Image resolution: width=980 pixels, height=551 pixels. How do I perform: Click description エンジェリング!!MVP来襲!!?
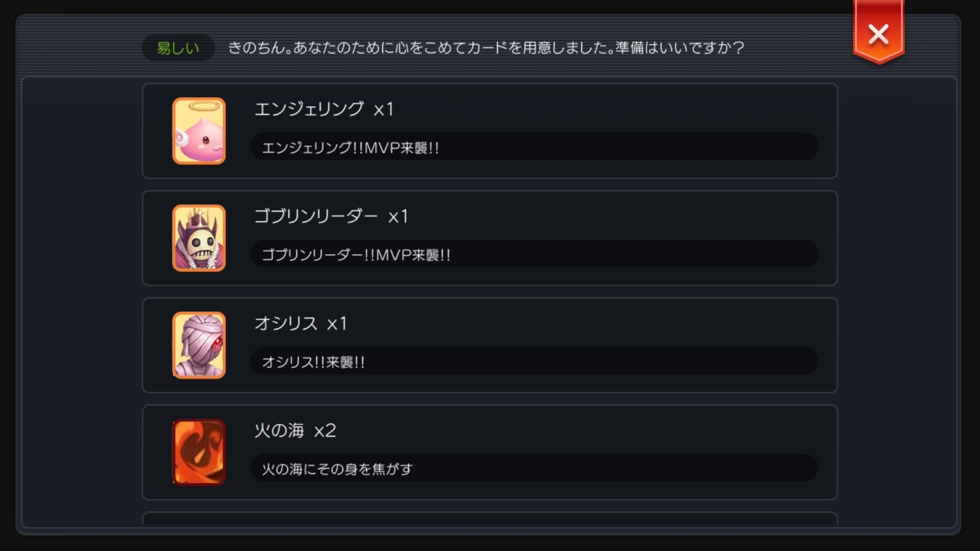pos(351,148)
